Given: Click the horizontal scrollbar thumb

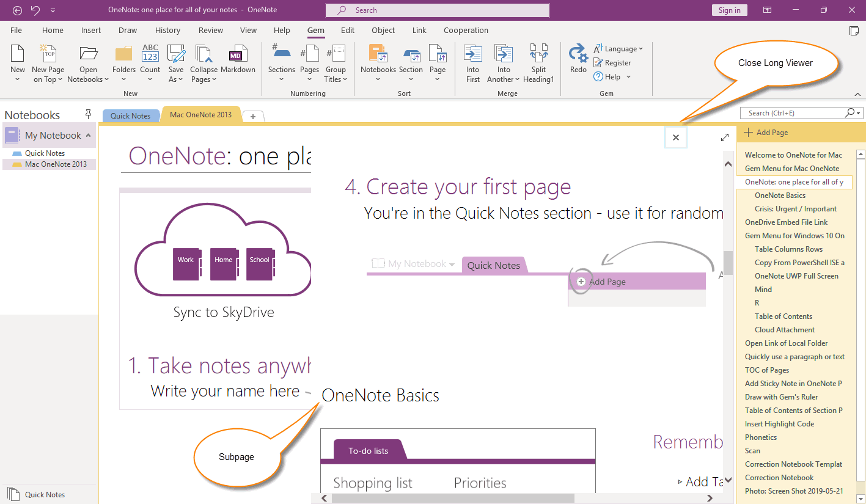Looking at the screenshot, I should click(452, 498).
